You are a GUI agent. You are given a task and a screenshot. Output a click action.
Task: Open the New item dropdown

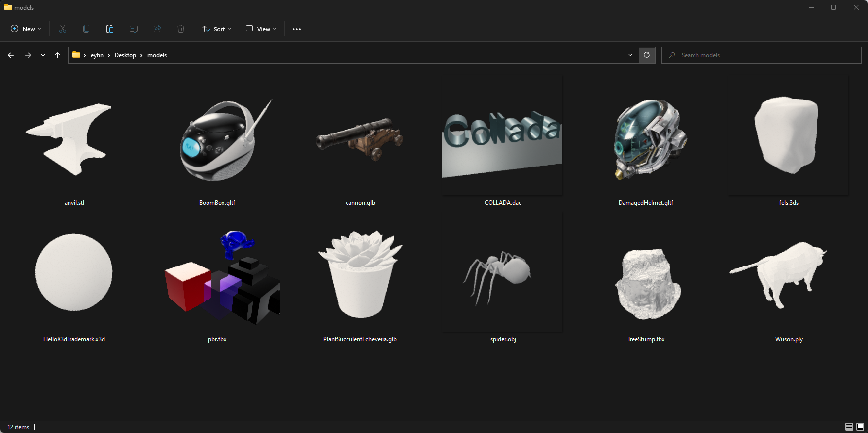point(26,29)
